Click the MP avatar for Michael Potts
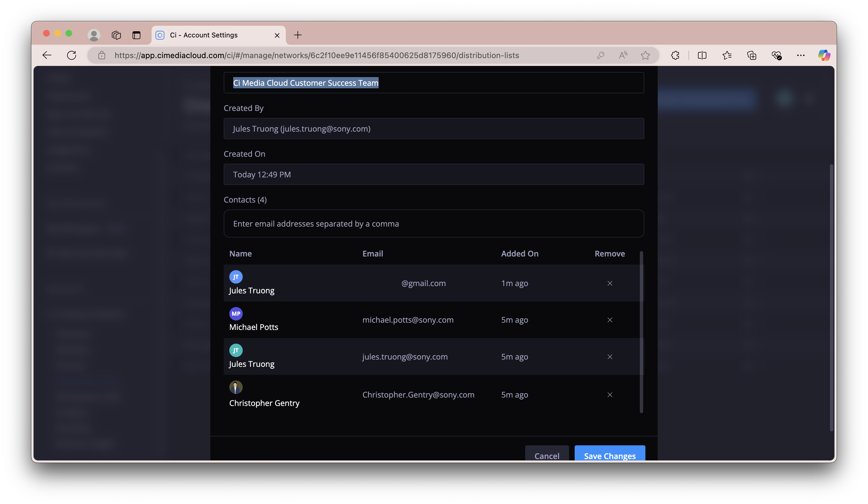 click(236, 314)
